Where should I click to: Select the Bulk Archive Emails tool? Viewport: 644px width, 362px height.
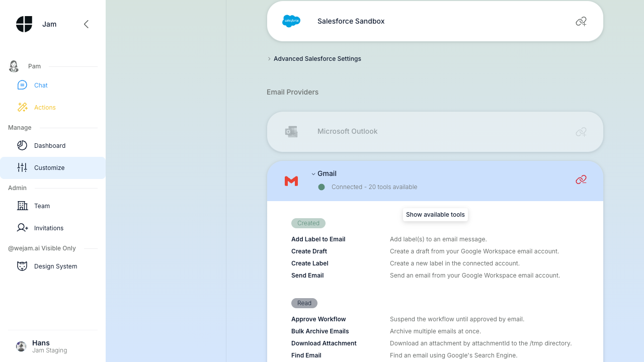pos(320,331)
